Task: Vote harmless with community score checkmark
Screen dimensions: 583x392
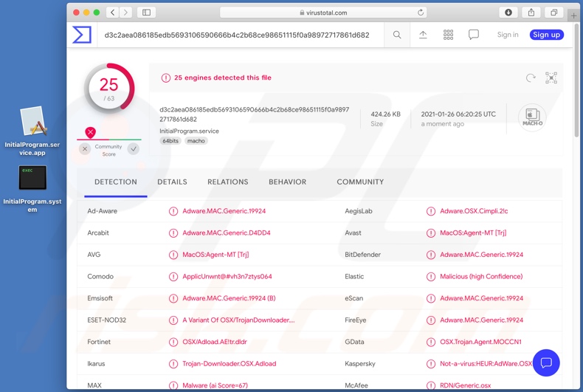Action: 133,149
